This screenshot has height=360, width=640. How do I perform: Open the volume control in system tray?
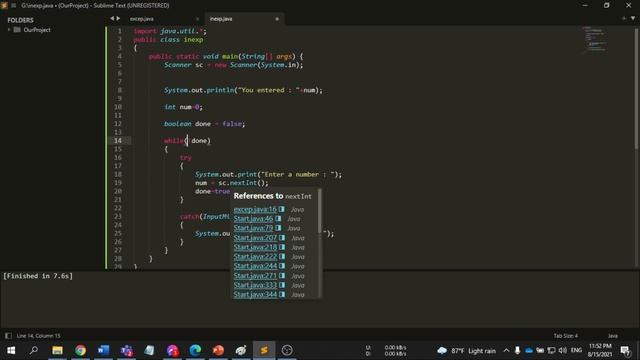[x=563, y=350]
